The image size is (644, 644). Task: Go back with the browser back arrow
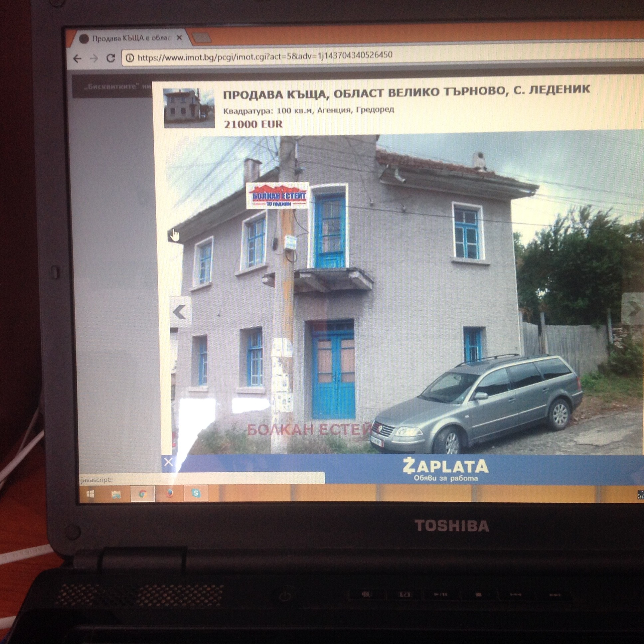[77, 59]
